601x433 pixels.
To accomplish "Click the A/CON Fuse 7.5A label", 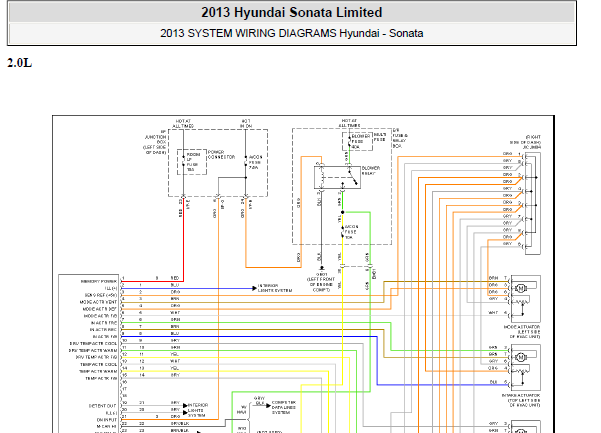I will point(255,162).
